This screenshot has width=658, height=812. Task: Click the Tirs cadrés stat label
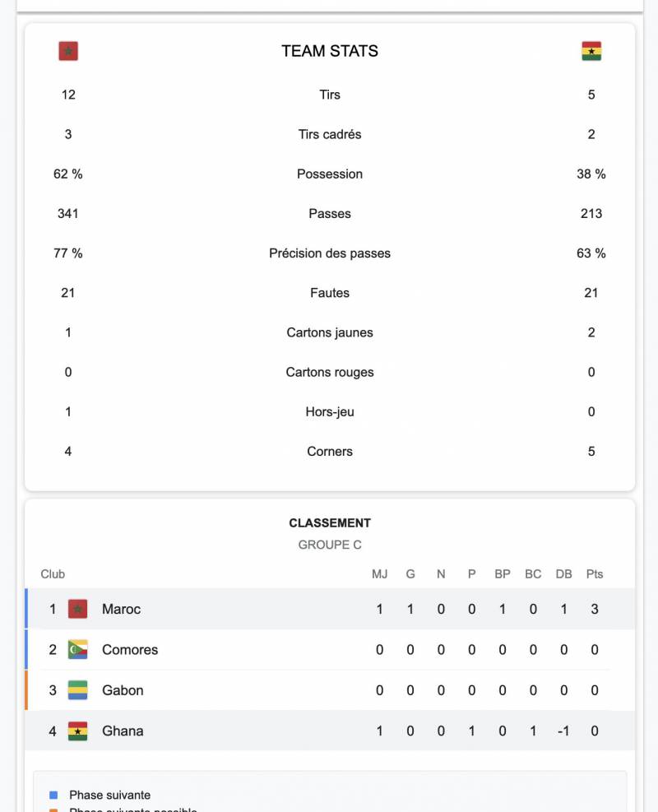click(x=330, y=134)
